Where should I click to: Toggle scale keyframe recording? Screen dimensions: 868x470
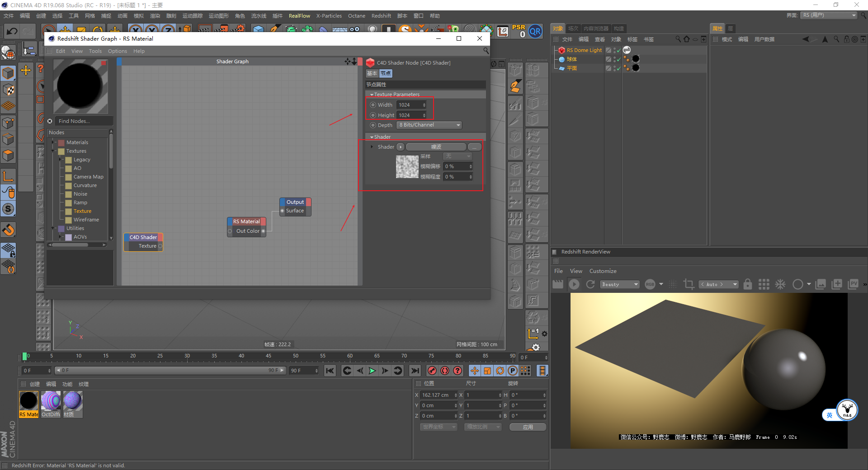[x=487, y=371]
